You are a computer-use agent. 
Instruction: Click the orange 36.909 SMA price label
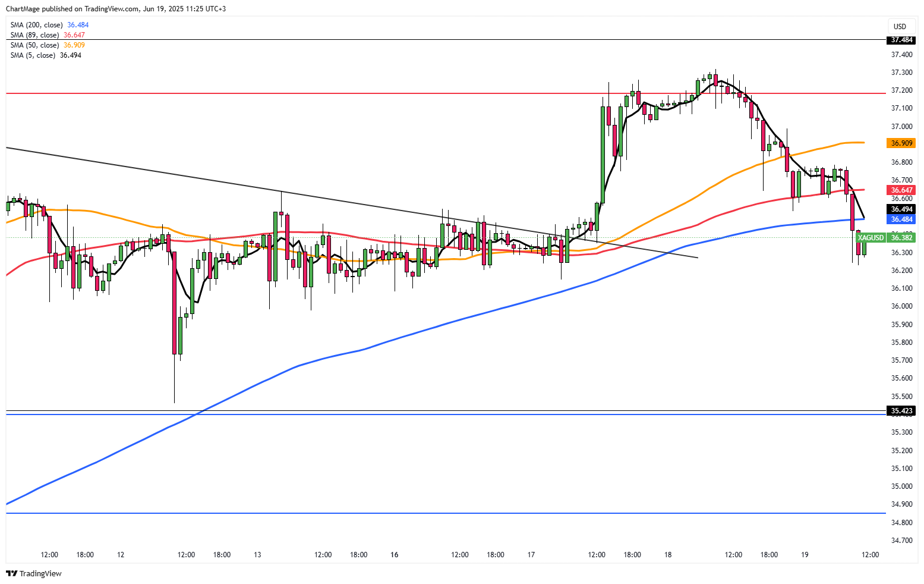[x=901, y=143]
